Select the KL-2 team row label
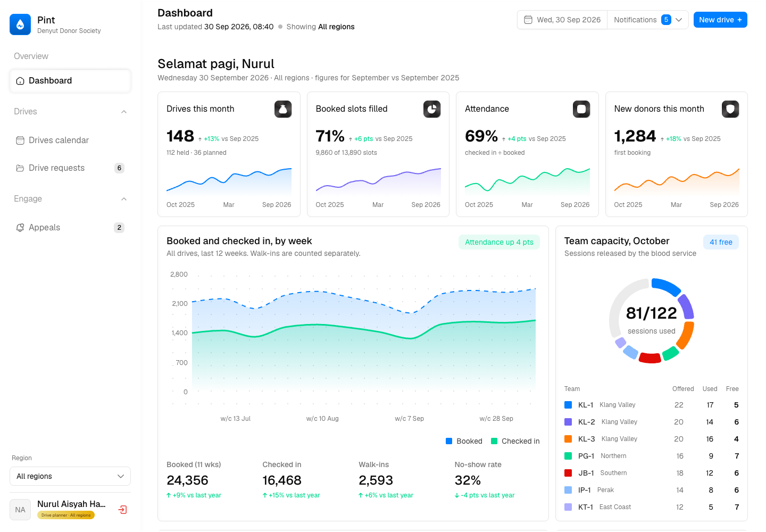766x532 pixels. [587, 422]
